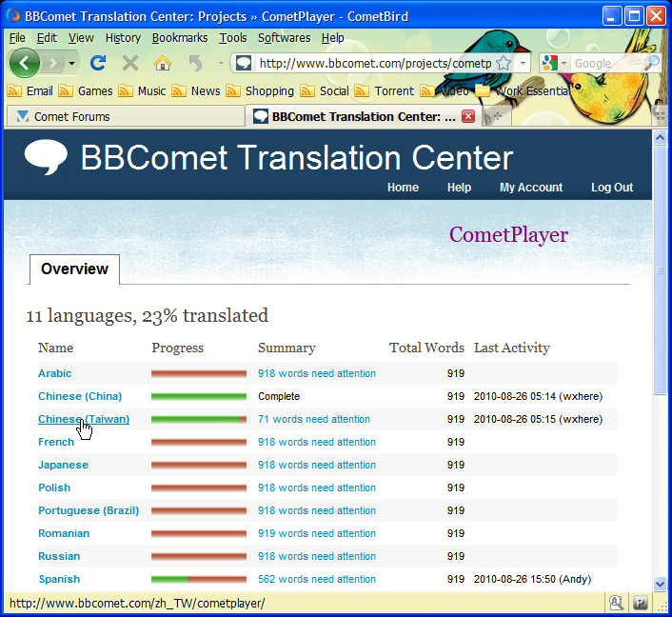Click the site identity speech bubble icon
This screenshot has width=672, height=617.
point(244,64)
